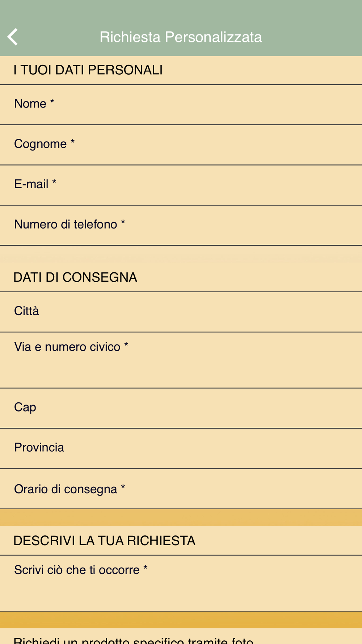Tap the blank gap above DATI DI CONSEGNA
This screenshot has width=362, height=644.
[181, 255]
